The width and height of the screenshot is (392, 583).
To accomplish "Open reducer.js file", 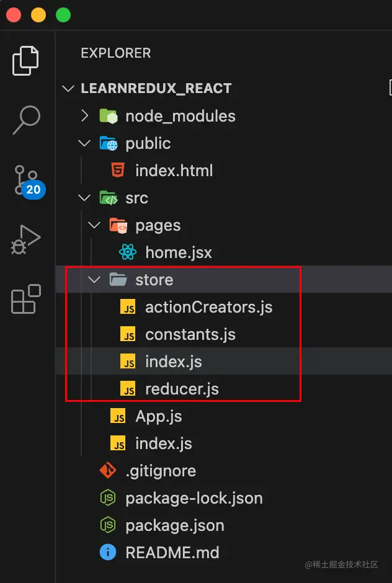I will (x=182, y=389).
